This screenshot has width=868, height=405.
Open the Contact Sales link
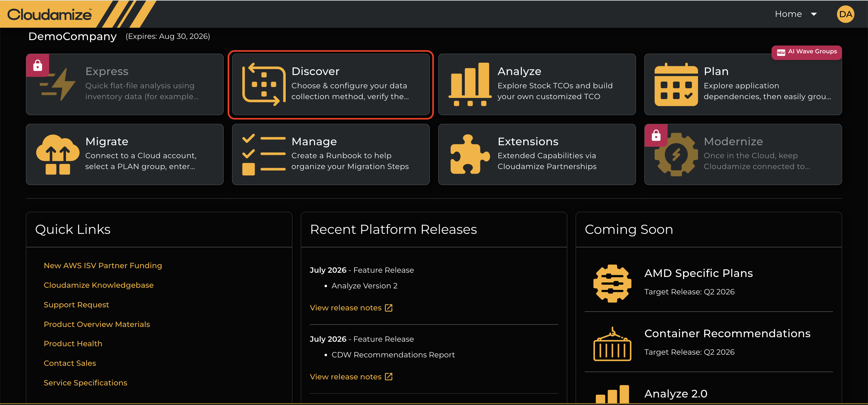click(70, 363)
